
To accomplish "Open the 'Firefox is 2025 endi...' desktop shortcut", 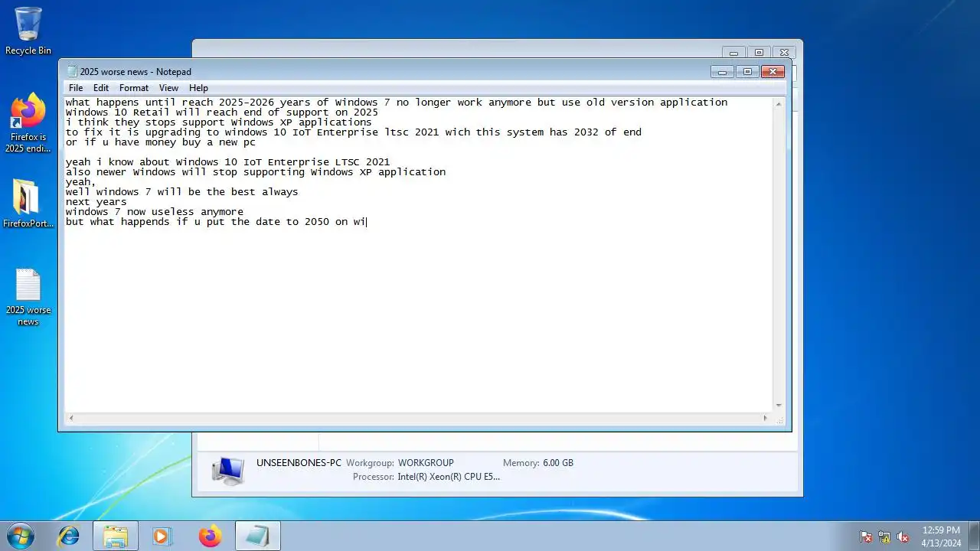I will 28,123.
